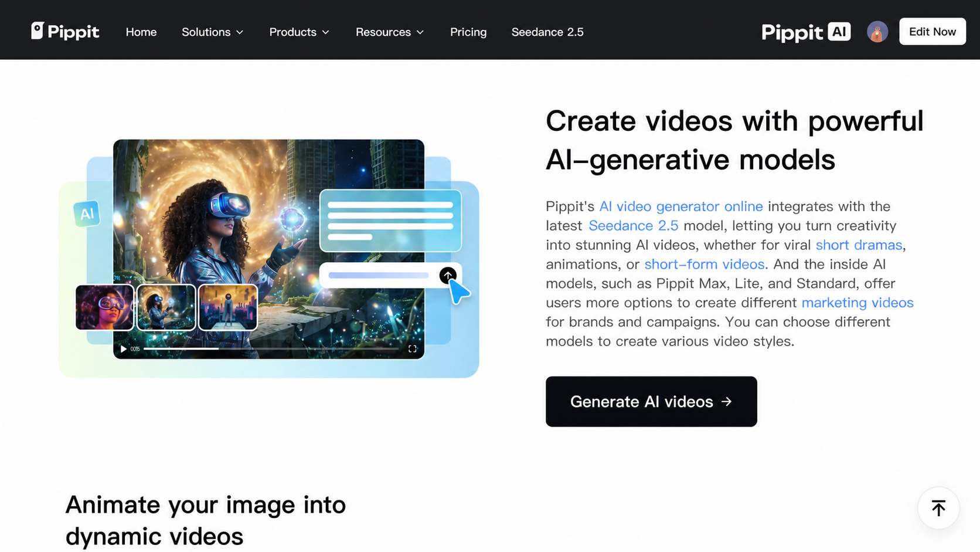Screen dimensions: 980x552
Task: Click the upward arrow send icon in the prompt box
Action: (448, 275)
